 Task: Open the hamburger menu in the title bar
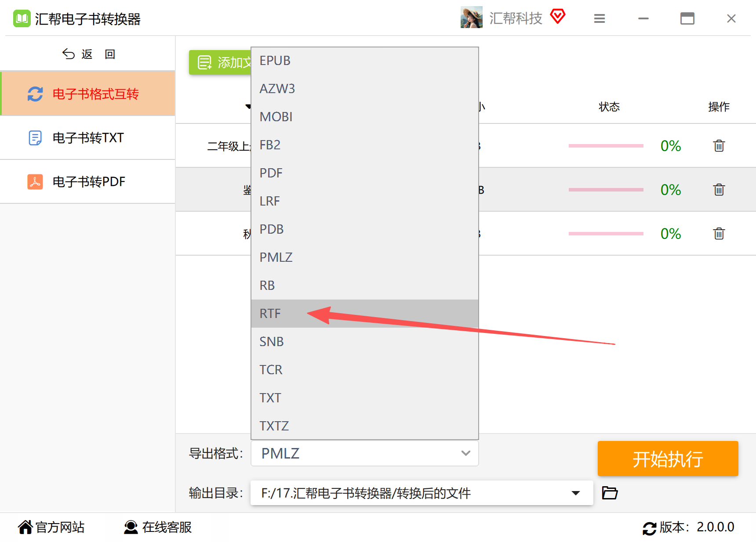[600, 18]
